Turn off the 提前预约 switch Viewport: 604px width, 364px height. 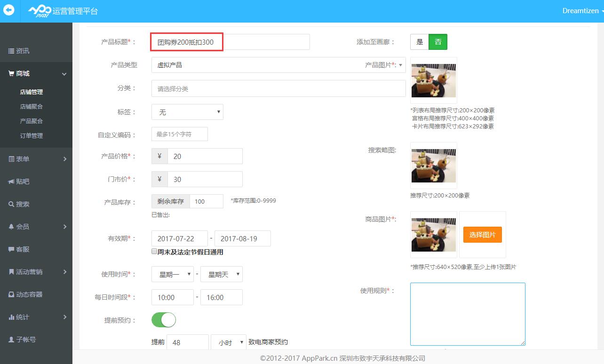pyautogui.click(x=163, y=320)
